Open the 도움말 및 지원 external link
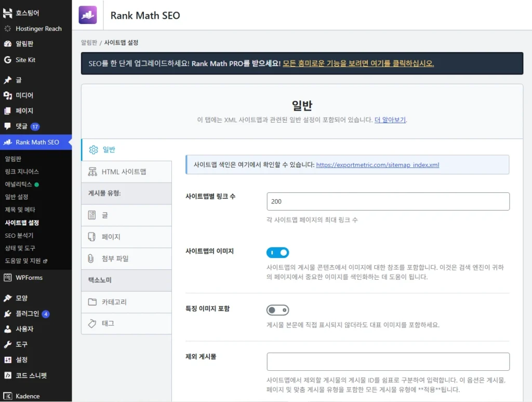 tap(26, 261)
